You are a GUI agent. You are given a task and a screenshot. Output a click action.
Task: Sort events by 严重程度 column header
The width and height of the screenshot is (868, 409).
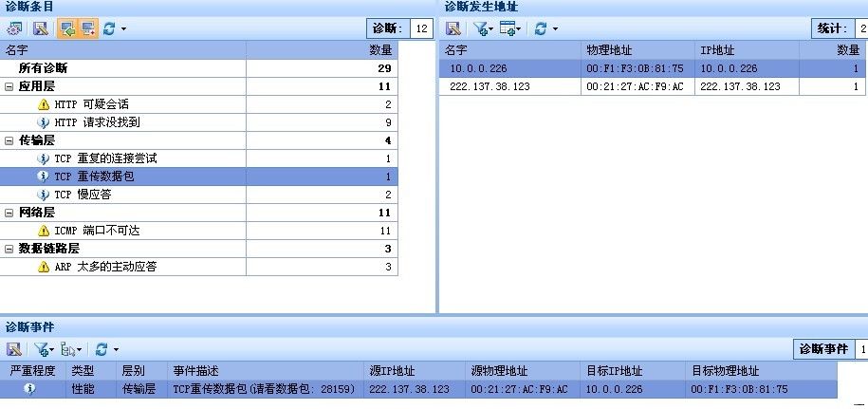[32, 371]
